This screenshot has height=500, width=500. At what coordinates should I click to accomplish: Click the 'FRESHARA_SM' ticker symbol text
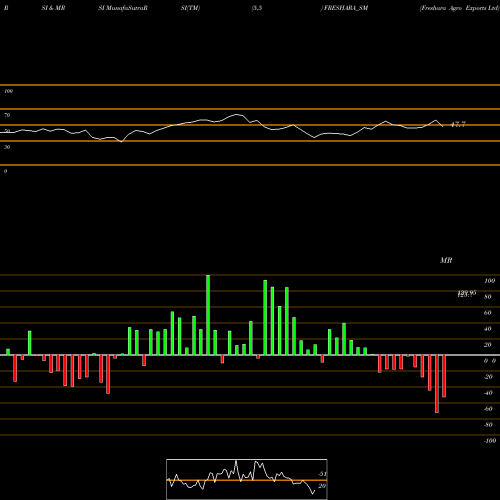point(346,8)
